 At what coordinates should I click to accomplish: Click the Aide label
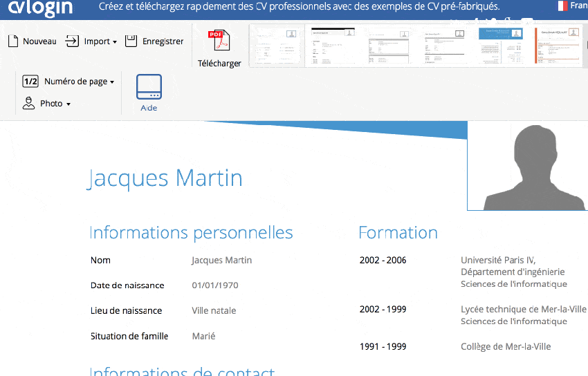pos(149,108)
